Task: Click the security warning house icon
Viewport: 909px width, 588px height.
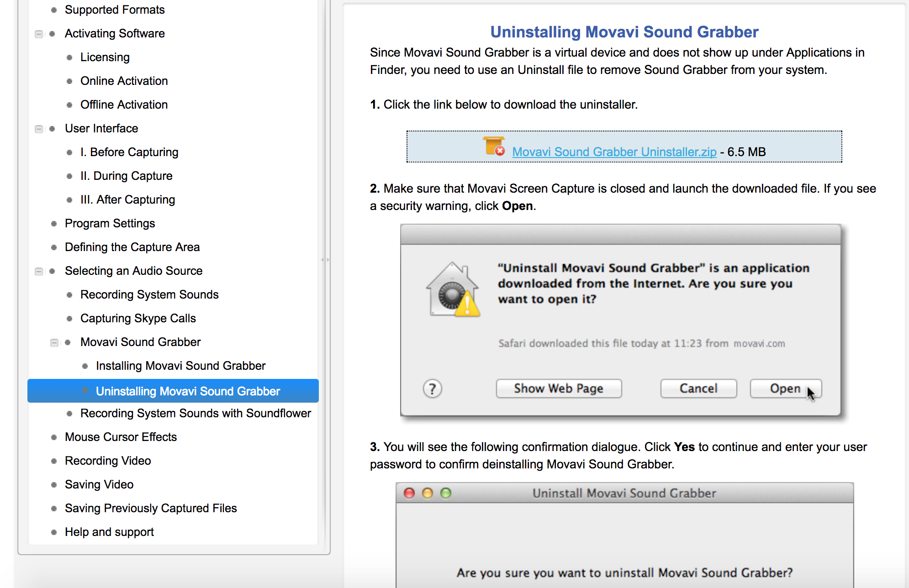Action: [453, 290]
